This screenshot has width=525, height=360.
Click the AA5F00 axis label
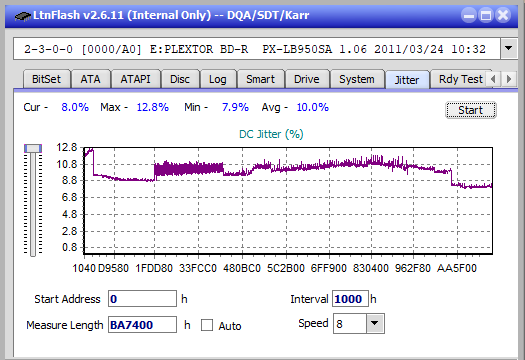click(457, 268)
